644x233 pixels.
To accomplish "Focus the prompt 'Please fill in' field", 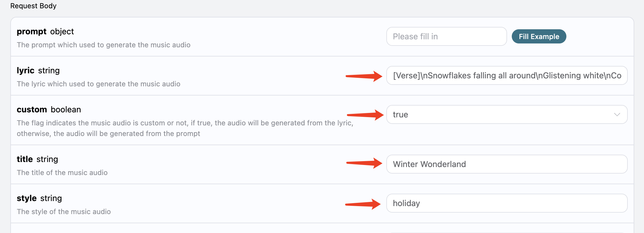I will tap(447, 36).
